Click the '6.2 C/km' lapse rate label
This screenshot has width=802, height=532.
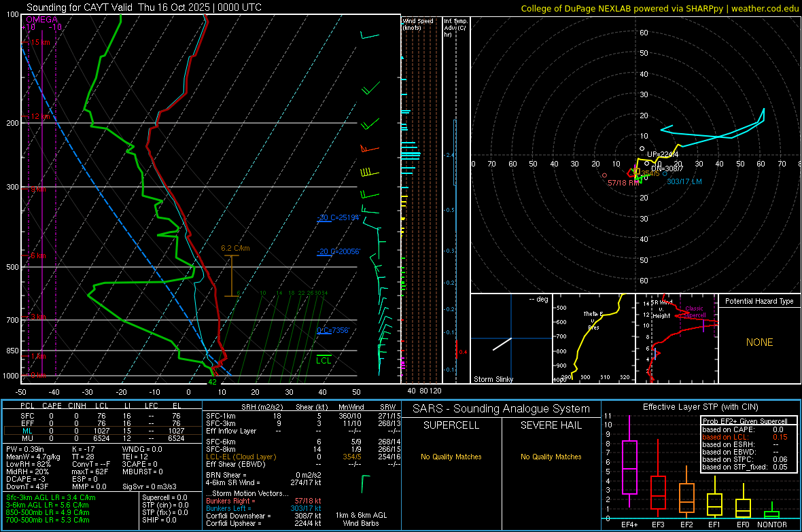tap(235, 248)
